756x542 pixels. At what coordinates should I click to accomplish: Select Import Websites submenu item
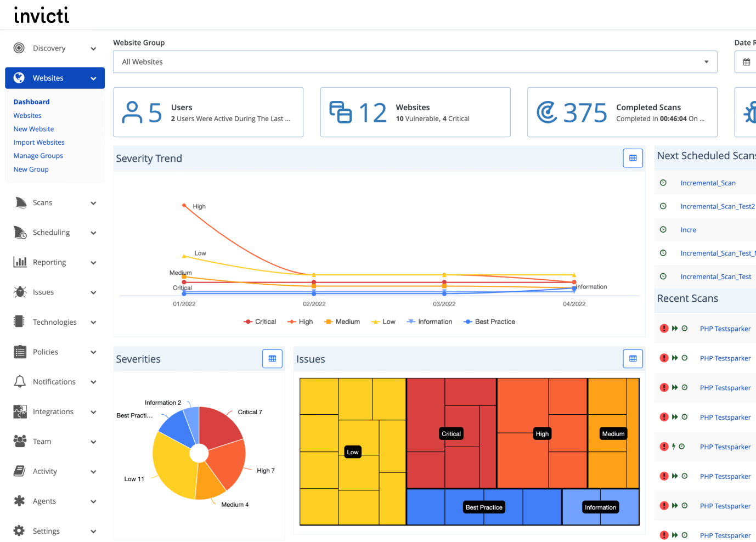pyautogui.click(x=39, y=142)
